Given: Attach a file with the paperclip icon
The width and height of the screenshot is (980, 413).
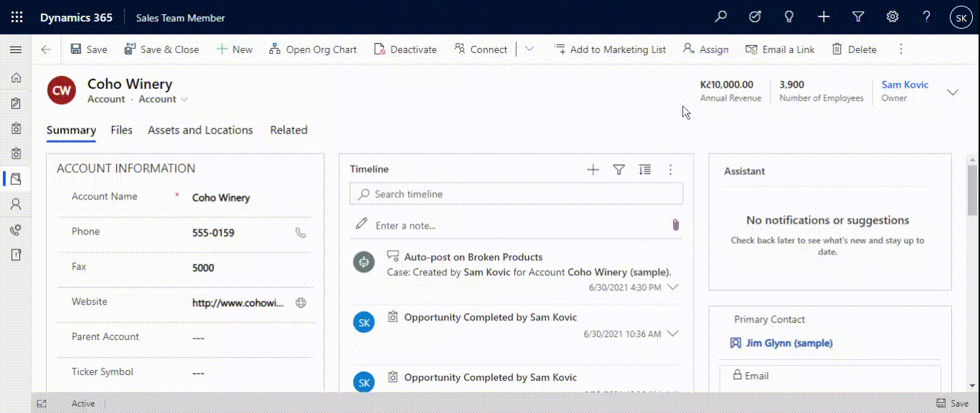Looking at the screenshot, I should tap(675, 224).
